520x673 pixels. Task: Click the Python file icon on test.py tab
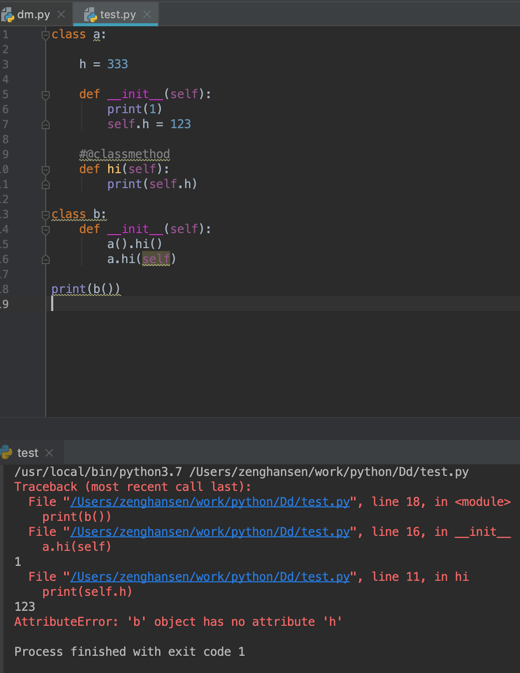(90, 15)
